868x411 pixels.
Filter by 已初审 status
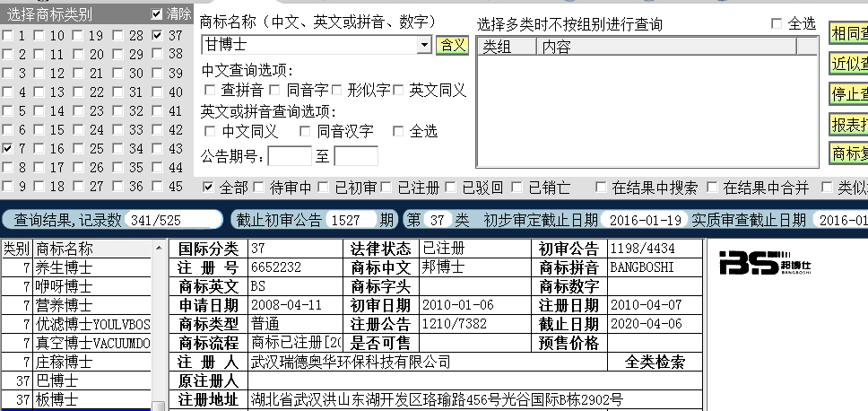pos(324,188)
